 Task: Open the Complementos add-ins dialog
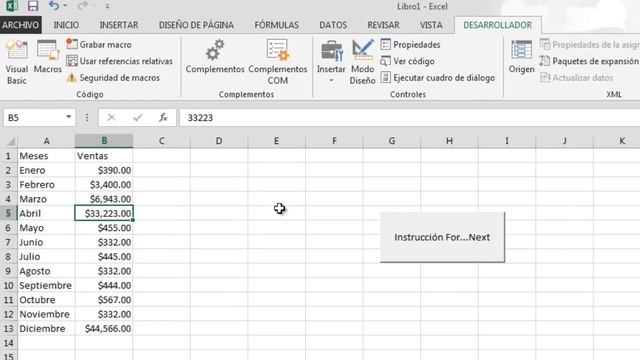[x=215, y=57]
